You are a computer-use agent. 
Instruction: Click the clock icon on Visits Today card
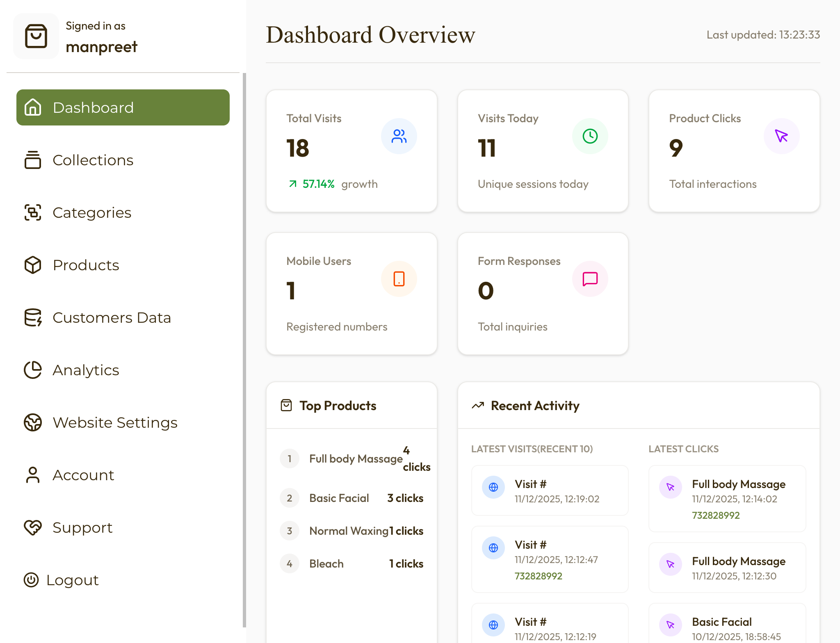(590, 136)
